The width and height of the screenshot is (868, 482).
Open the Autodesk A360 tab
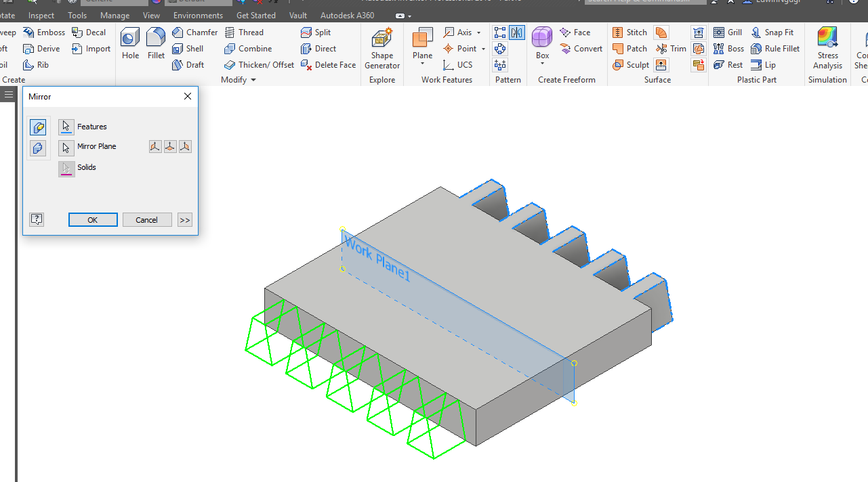348,16
